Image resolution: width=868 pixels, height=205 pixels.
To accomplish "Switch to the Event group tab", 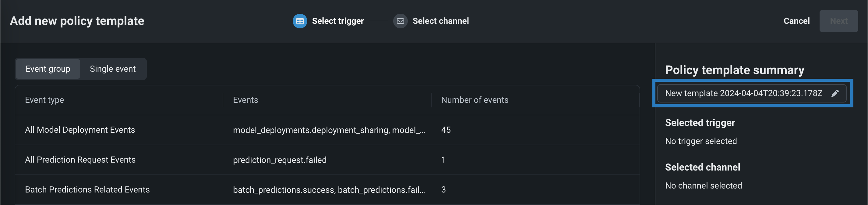I will tap(48, 69).
